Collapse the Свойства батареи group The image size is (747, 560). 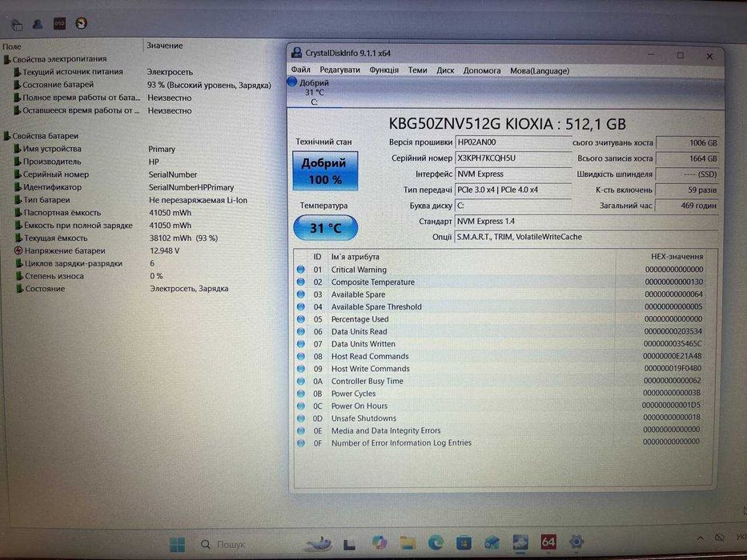7,136
